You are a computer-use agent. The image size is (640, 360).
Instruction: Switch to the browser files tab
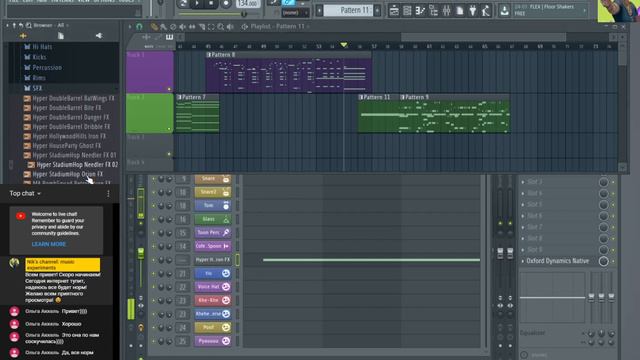pos(60,36)
